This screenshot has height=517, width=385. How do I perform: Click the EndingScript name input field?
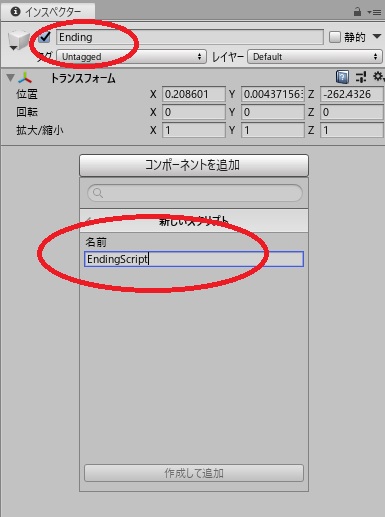point(194,259)
